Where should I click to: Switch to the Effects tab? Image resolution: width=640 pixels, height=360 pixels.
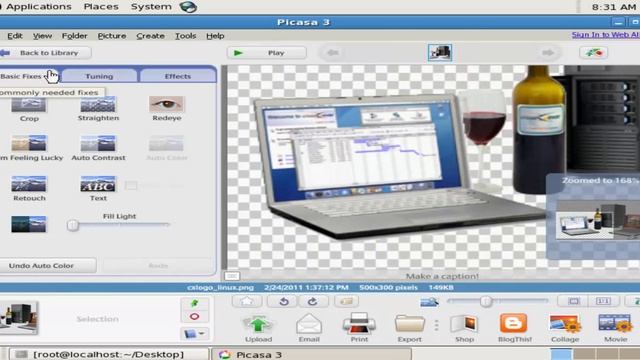[178, 76]
